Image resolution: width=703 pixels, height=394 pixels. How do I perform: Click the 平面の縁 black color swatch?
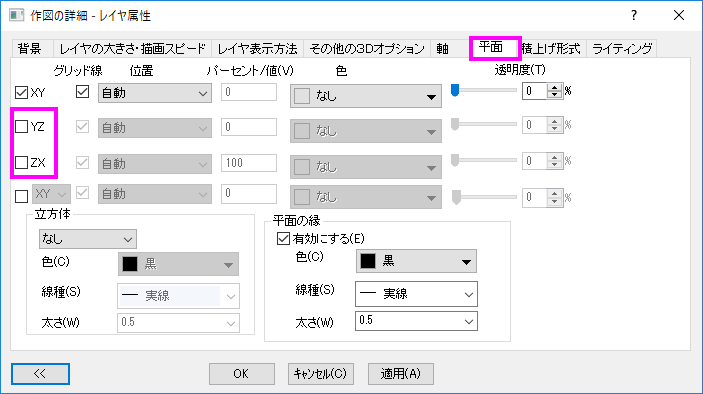pos(368,261)
